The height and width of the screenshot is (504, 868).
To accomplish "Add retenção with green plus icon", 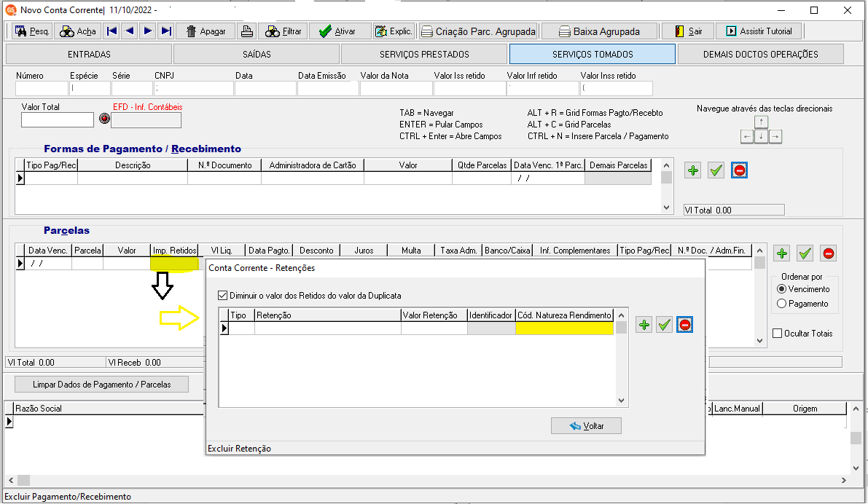I will [644, 325].
